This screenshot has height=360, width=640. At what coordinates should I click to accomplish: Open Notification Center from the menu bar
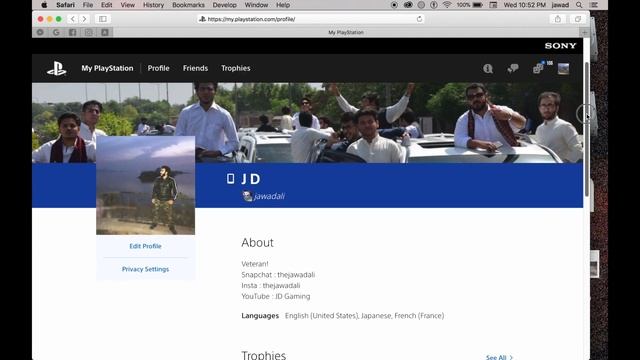tap(594, 5)
